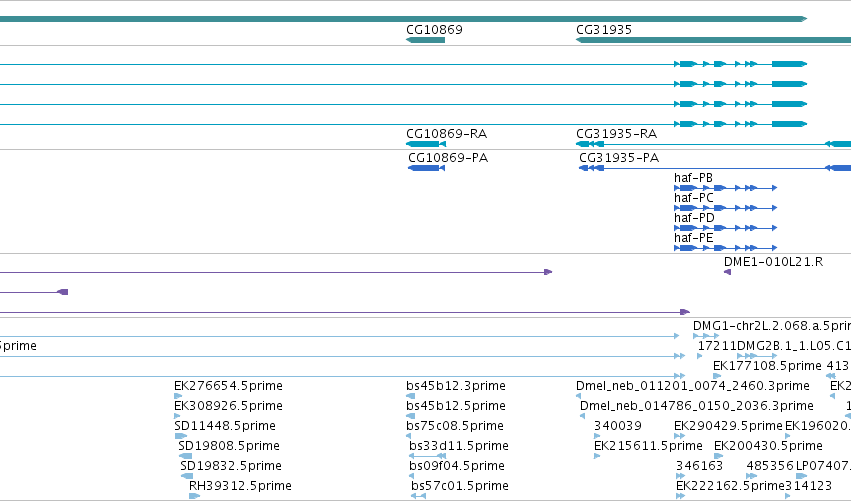Click the CG10869-RA transcript glyph

coord(426,144)
